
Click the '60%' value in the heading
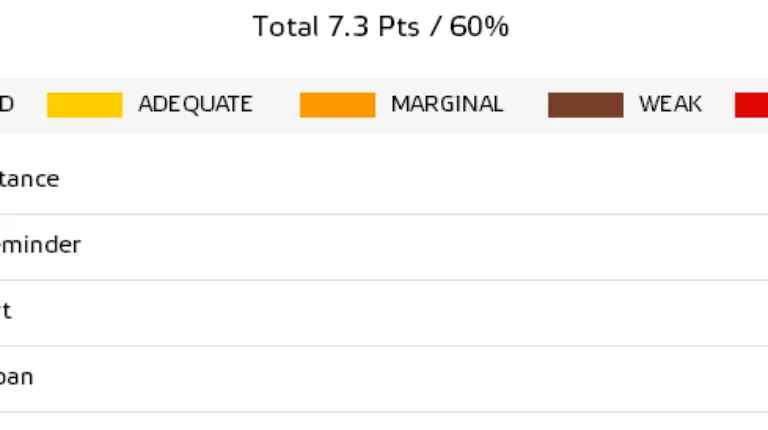pyautogui.click(x=479, y=27)
